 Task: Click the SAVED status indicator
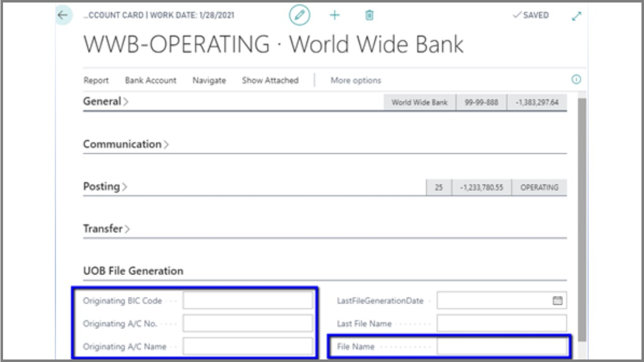click(530, 16)
